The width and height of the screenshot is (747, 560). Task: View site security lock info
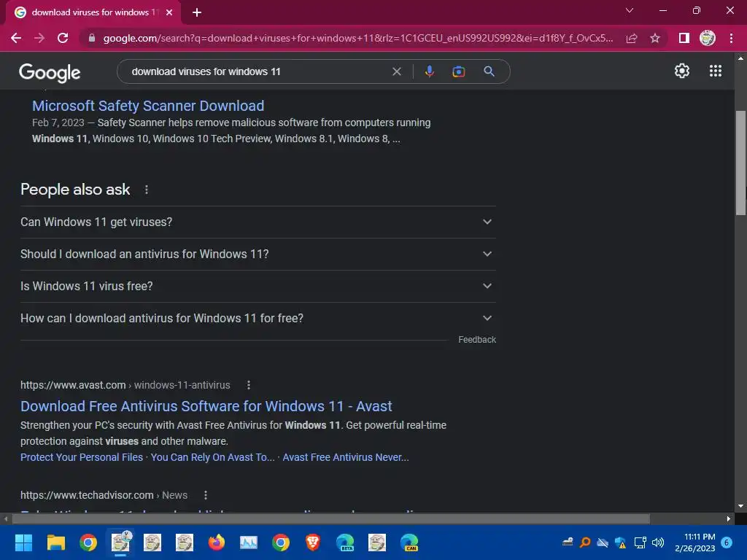pos(92,38)
